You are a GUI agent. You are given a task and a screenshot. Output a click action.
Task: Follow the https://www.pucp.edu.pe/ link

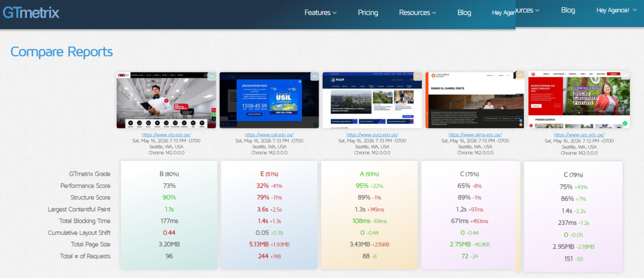(372, 135)
